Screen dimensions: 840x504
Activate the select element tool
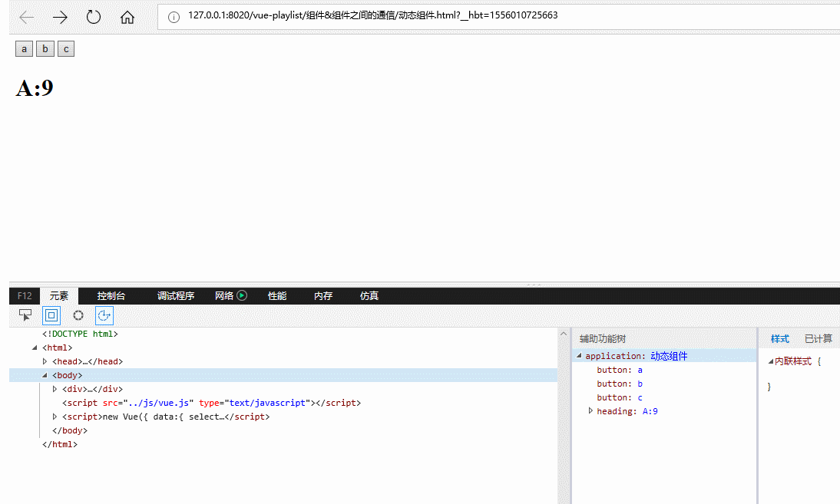pyautogui.click(x=25, y=315)
